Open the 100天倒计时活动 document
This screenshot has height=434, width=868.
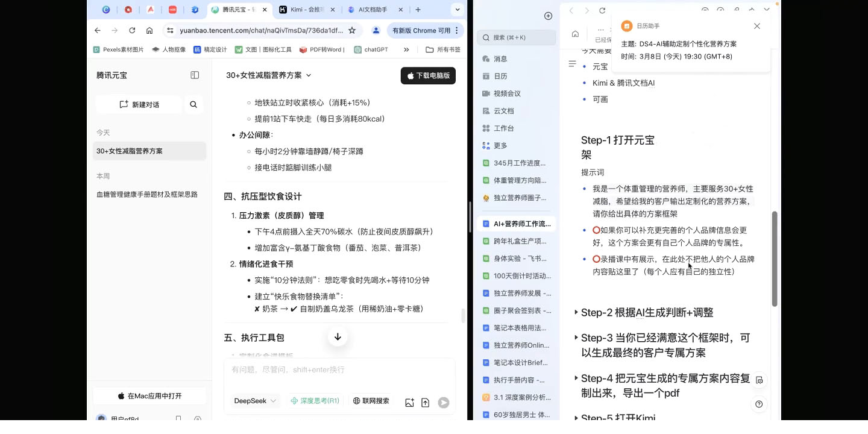pos(517,276)
